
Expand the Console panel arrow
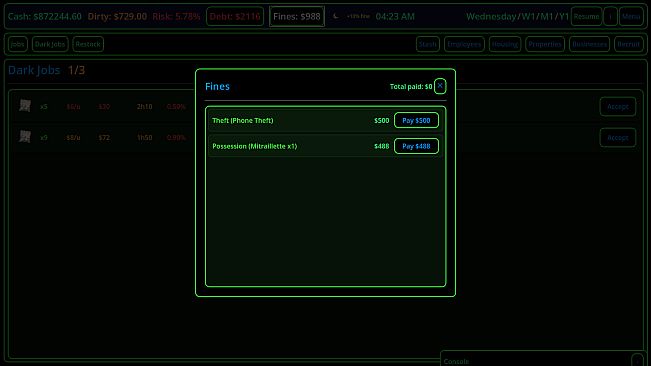[x=637, y=361]
